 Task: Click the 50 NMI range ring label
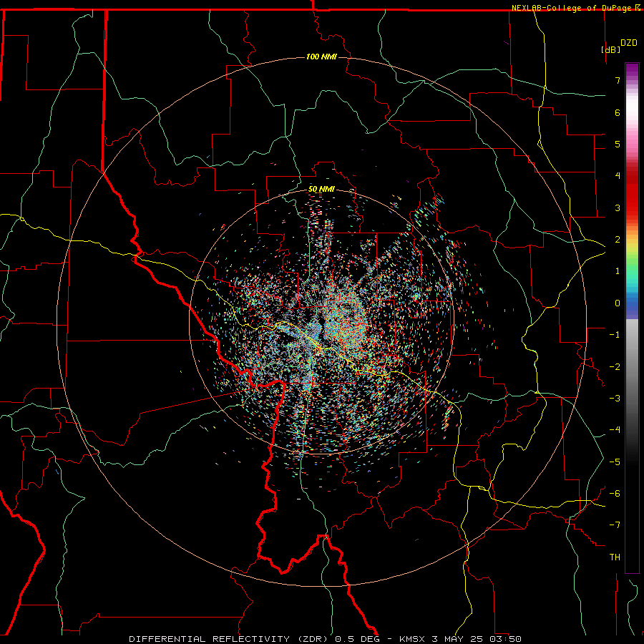[321, 189]
